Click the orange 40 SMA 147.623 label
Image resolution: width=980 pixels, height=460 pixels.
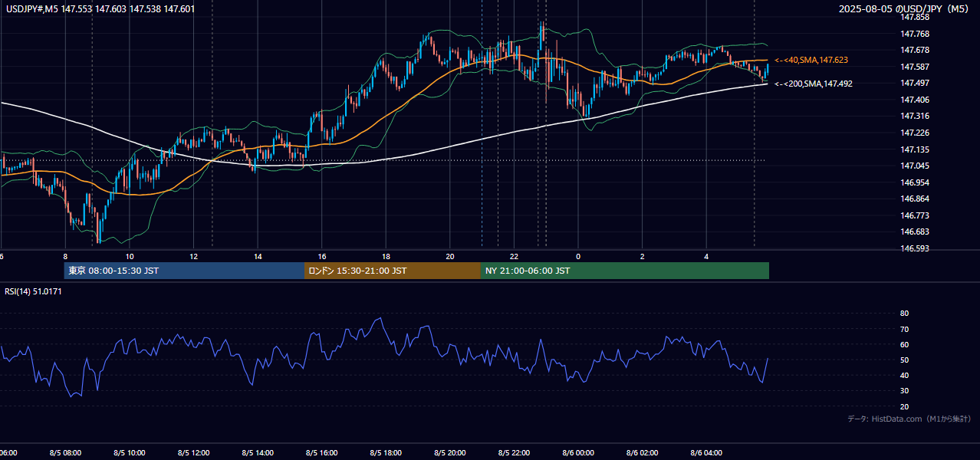(x=811, y=60)
